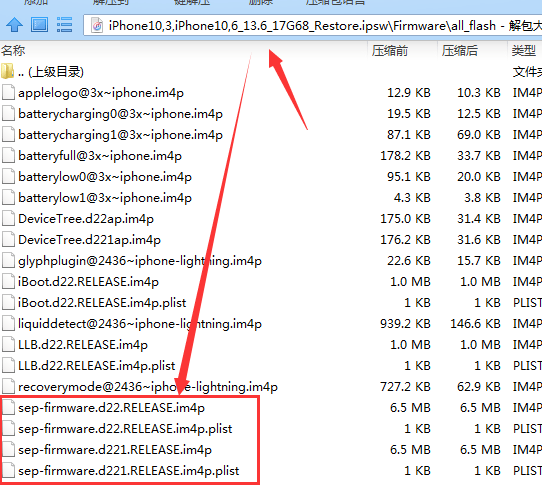Click file icon of glyphplugin@2436 im4p
The width and height of the screenshot is (542, 496).
[x=8, y=261]
